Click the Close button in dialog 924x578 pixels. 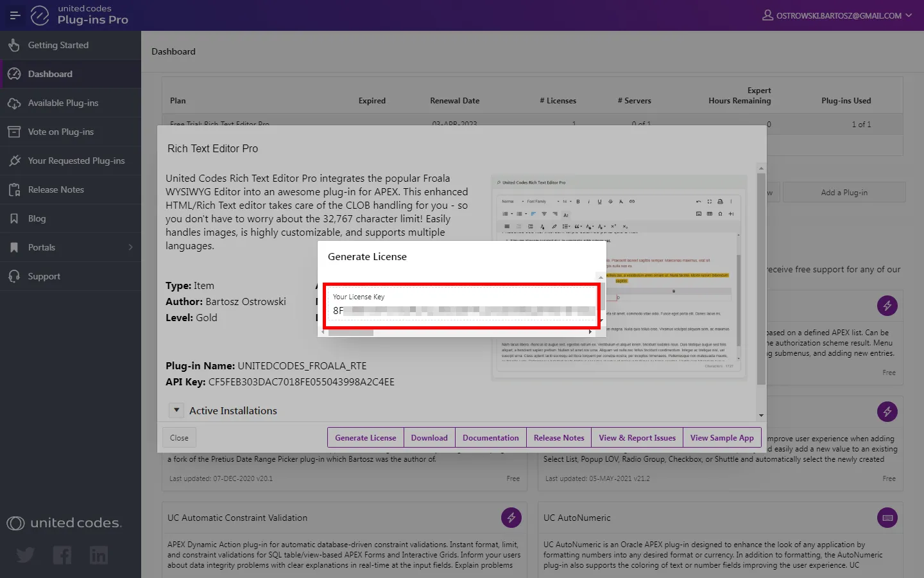point(179,438)
